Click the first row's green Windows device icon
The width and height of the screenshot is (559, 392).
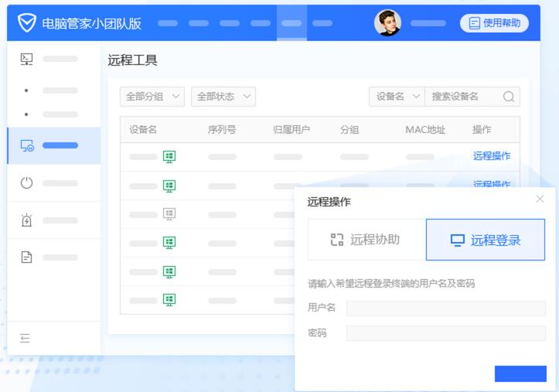pyautogui.click(x=169, y=157)
